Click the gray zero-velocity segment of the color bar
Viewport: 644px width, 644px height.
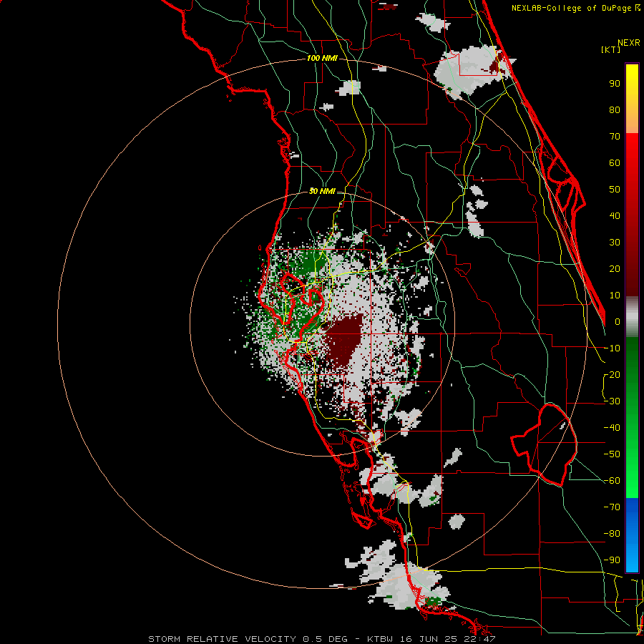coord(632,317)
